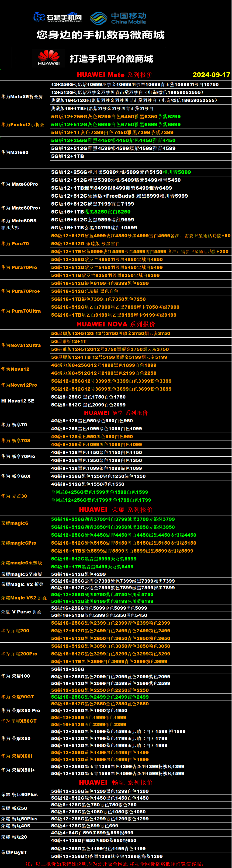Select the HUAWEI NOVA 系列报价 header
232x868 pixels.
(116, 324)
